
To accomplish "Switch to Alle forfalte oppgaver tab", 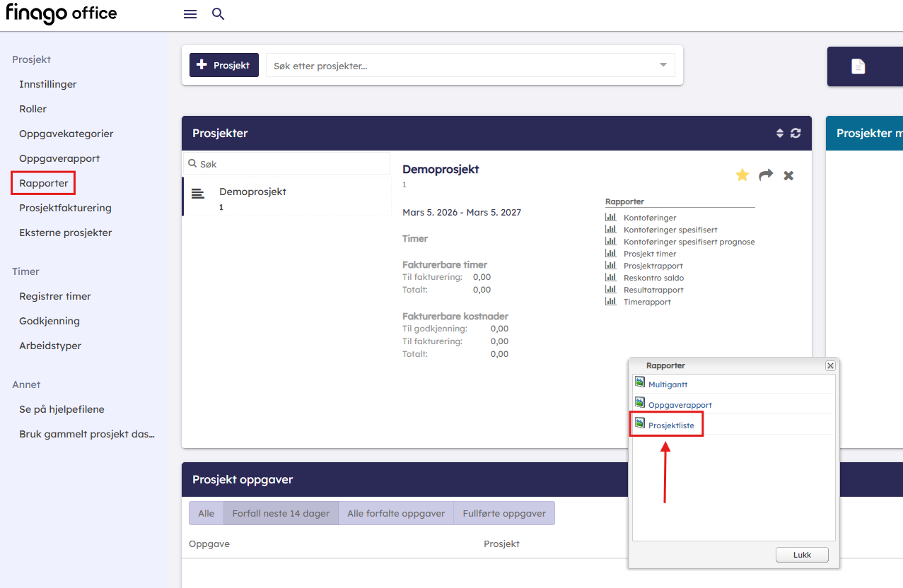I will tap(396, 513).
